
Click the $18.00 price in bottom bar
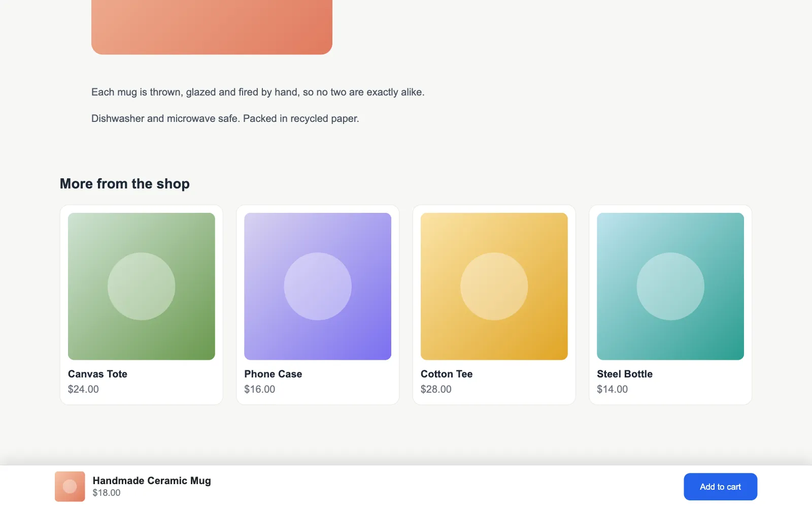tap(107, 493)
